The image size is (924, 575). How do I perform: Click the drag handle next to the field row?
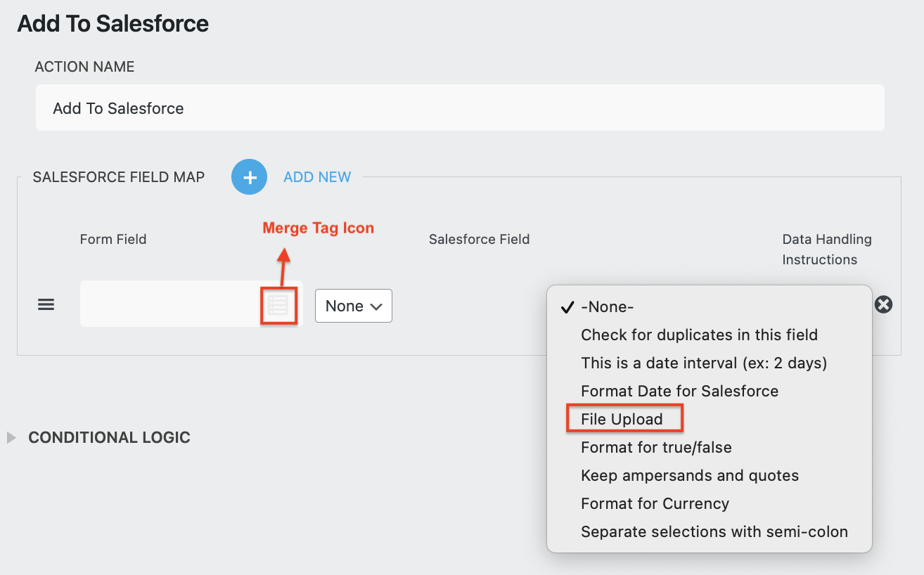[x=46, y=304]
